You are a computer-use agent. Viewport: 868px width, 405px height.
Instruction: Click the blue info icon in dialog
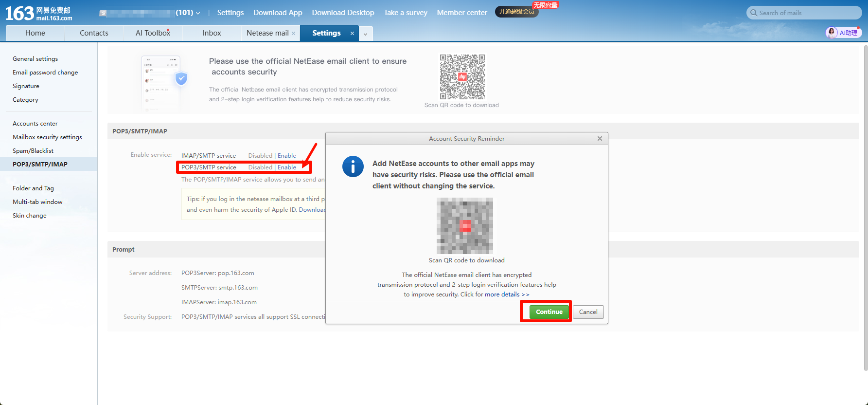[x=353, y=166]
